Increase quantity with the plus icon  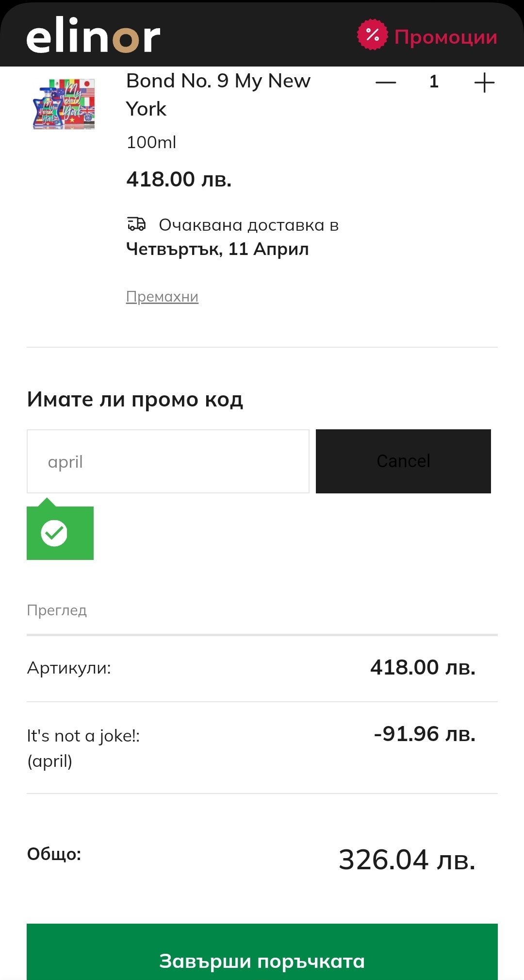pos(484,83)
